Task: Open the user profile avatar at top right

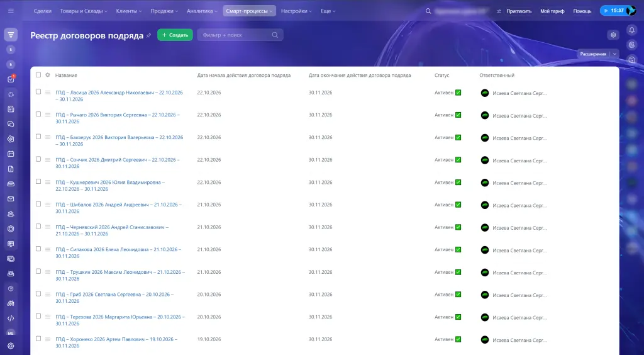Action: coord(631,11)
